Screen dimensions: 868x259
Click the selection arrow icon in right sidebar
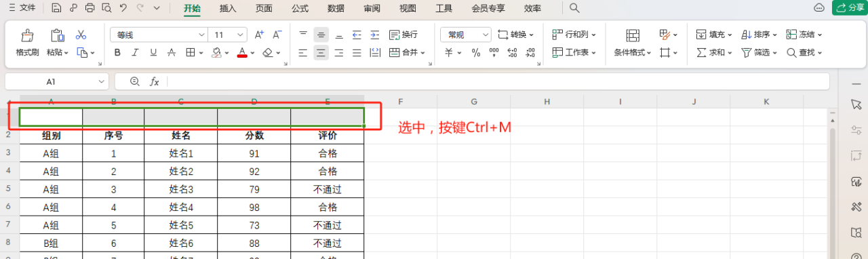tap(856, 104)
